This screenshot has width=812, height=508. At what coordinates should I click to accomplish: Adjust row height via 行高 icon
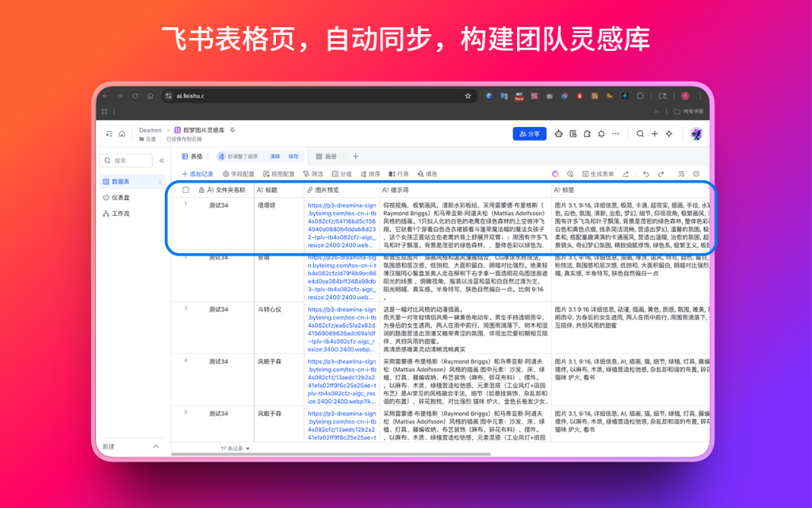point(400,174)
